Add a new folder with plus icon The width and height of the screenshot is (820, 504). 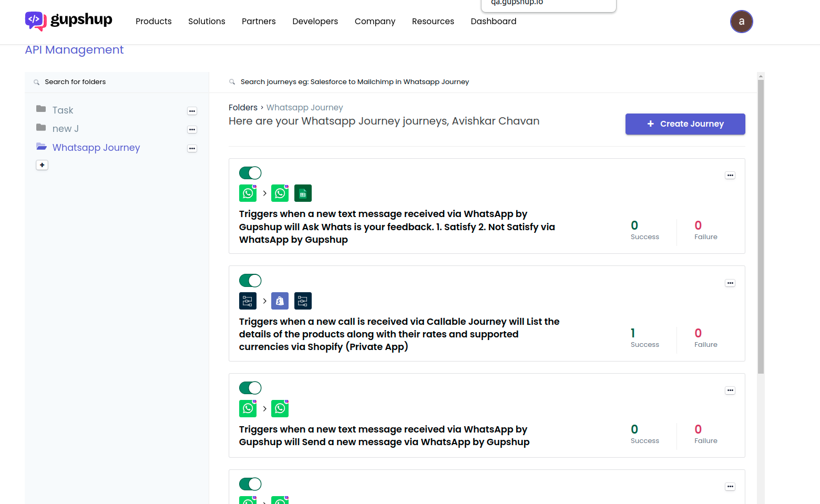tap(42, 165)
